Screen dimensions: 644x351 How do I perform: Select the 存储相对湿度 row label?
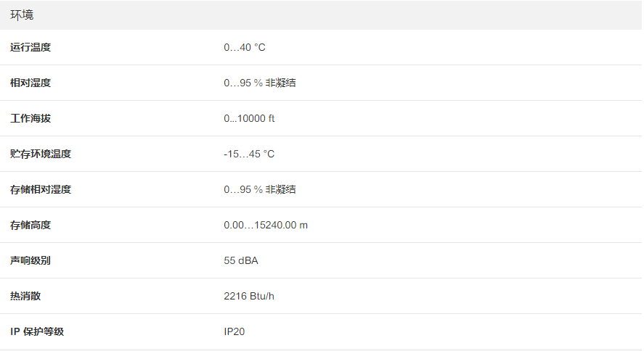41,190
